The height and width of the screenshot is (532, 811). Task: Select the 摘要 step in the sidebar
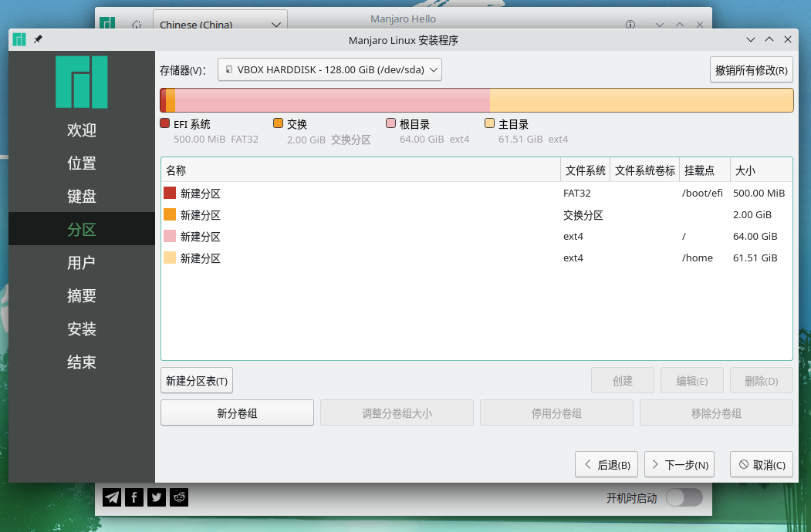(82, 296)
